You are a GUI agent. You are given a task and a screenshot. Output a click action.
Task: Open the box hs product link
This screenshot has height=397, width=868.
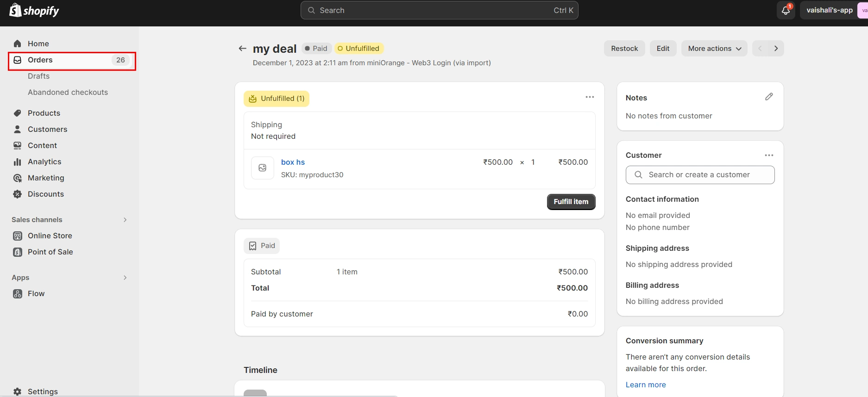click(293, 162)
